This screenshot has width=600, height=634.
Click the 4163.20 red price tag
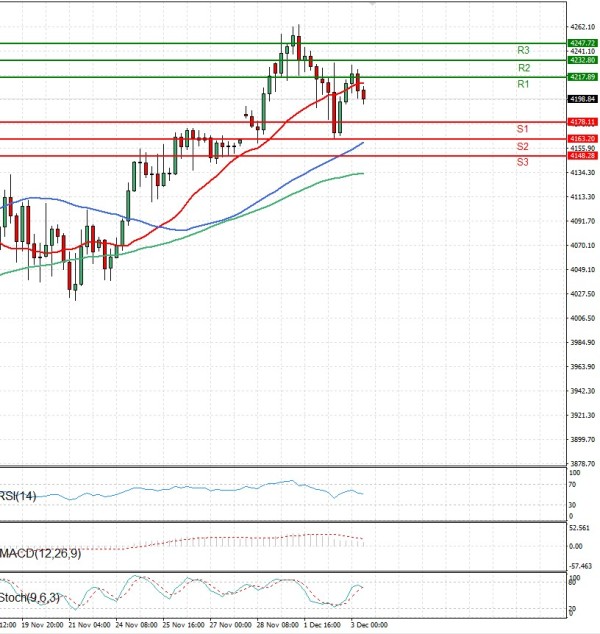click(x=582, y=138)
